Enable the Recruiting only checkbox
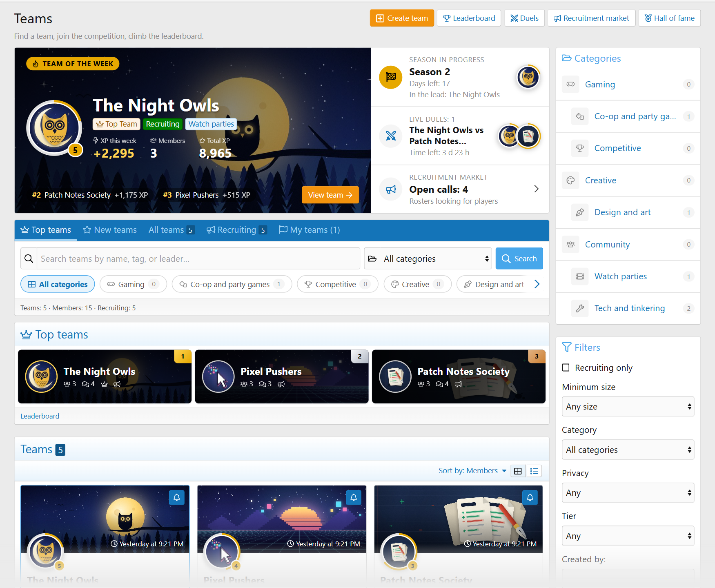715x588 pixels. (566, 367)
